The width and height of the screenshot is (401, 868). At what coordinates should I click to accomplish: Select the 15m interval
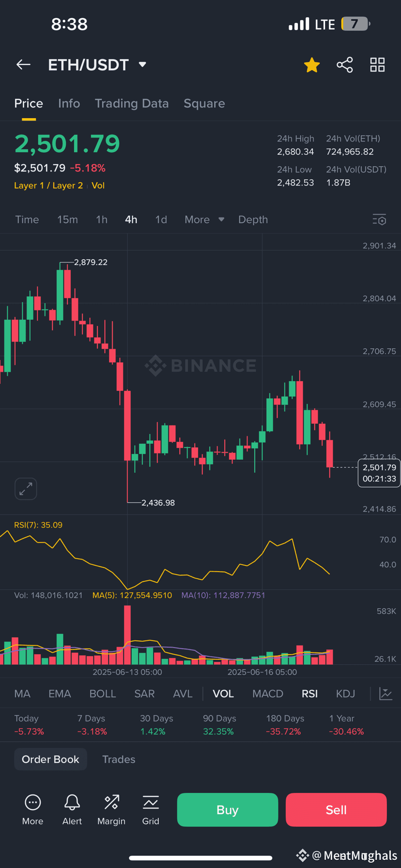coord(67,219)
